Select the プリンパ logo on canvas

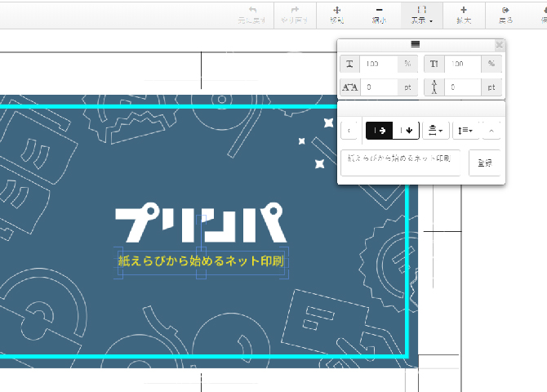coord(201,222)
